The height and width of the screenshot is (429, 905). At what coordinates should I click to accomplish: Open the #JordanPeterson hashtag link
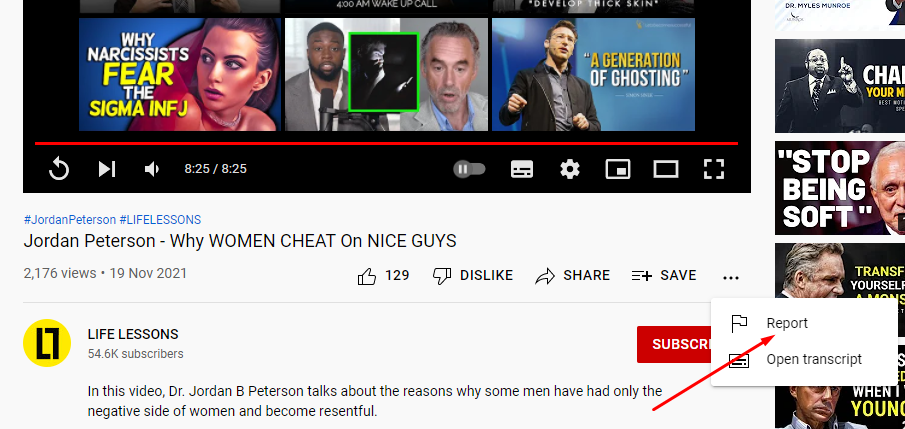[x=70, y=220]
